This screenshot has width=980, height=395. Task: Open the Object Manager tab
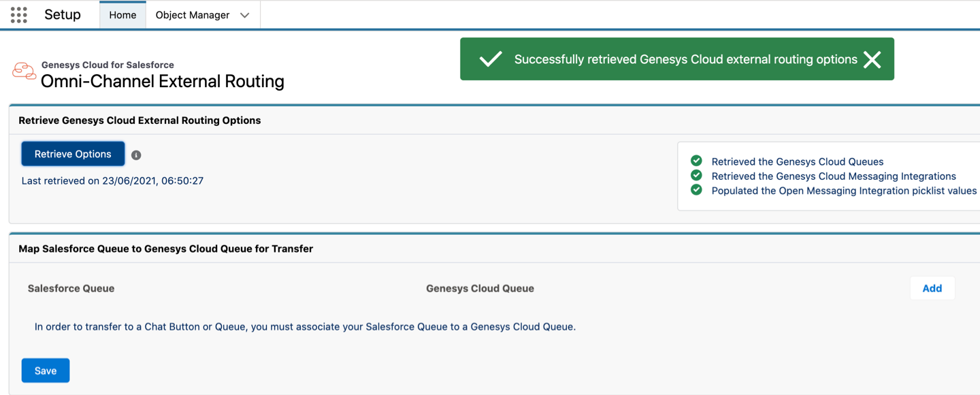pos(193,14)
